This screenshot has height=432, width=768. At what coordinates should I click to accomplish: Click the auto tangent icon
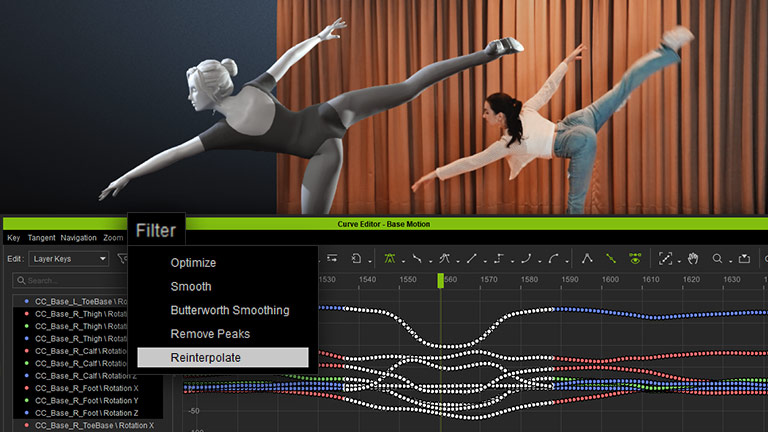click(x=390, y=258)
